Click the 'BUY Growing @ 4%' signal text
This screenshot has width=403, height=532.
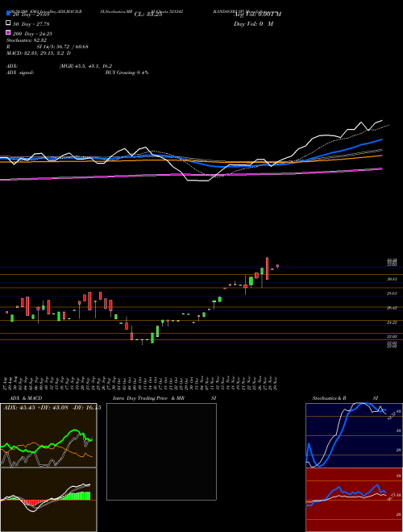[x=127, y=73]
